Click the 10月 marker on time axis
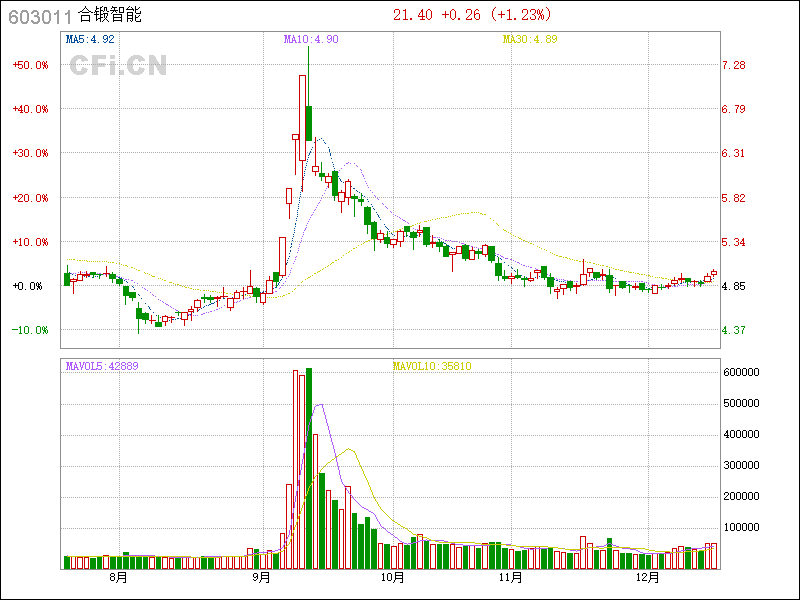Viewport: 800px width, 600px height. coord(392,579)
